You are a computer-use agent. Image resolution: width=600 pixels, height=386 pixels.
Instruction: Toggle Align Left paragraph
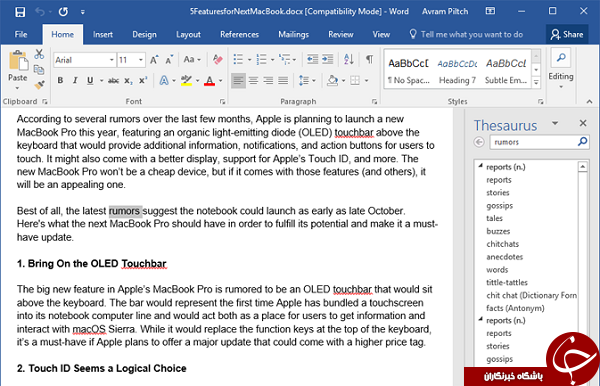(238, 81)
